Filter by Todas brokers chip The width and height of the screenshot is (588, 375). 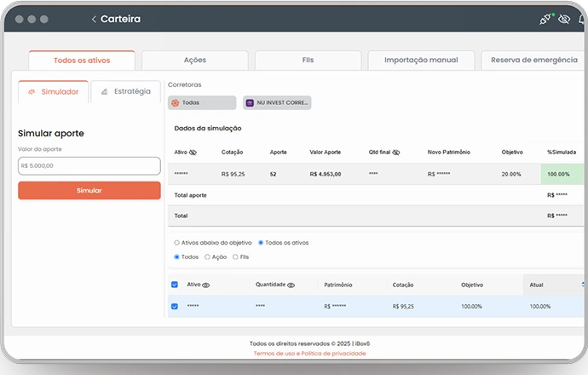pos(202,103)
